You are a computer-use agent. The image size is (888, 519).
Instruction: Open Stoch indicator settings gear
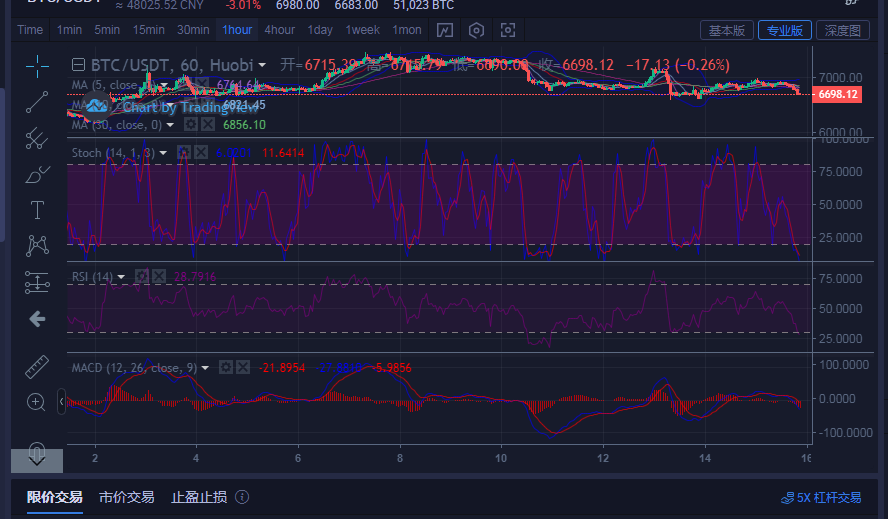click(183, 152)
